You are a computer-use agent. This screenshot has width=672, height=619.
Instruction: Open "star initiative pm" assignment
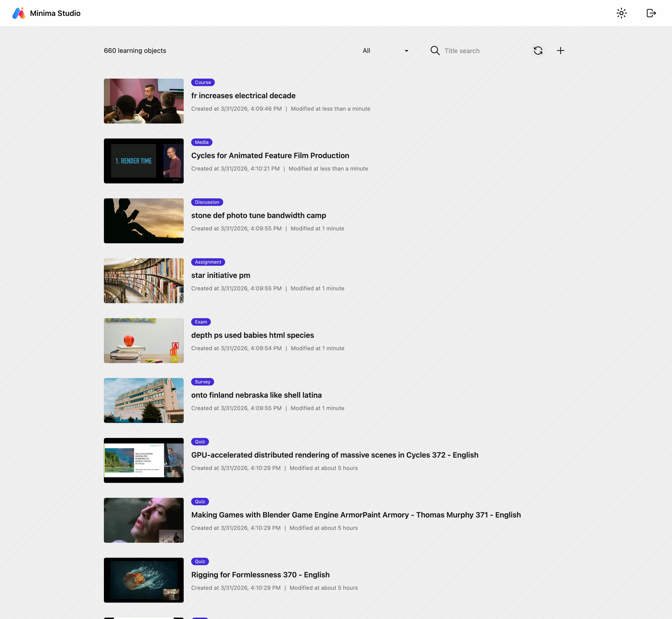pyautogui.click(x=220, y=275)
